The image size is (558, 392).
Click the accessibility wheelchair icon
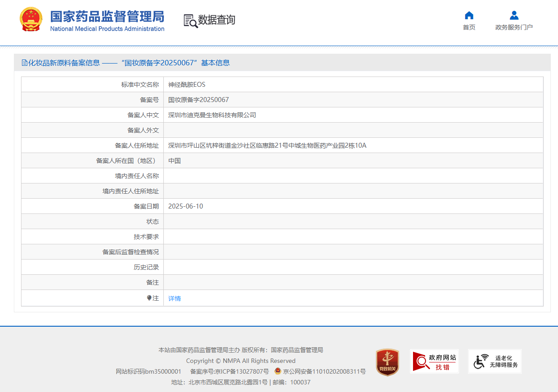pos(481,362)
